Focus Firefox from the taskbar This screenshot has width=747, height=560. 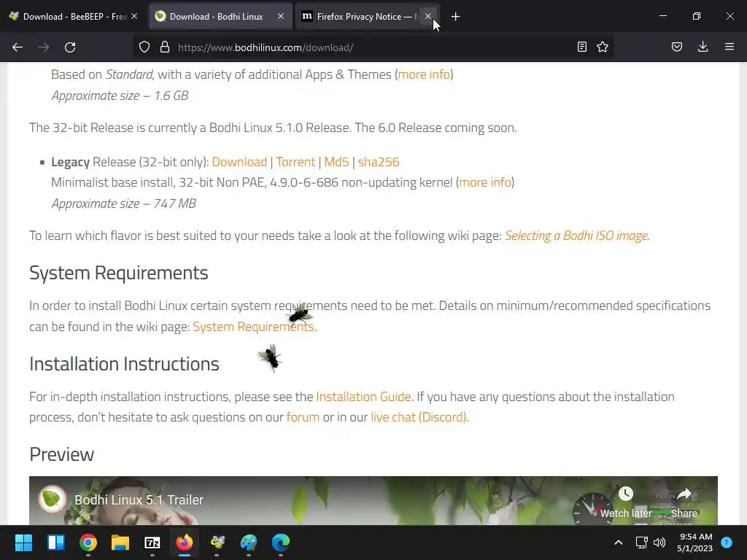click(x=185, y=542)
